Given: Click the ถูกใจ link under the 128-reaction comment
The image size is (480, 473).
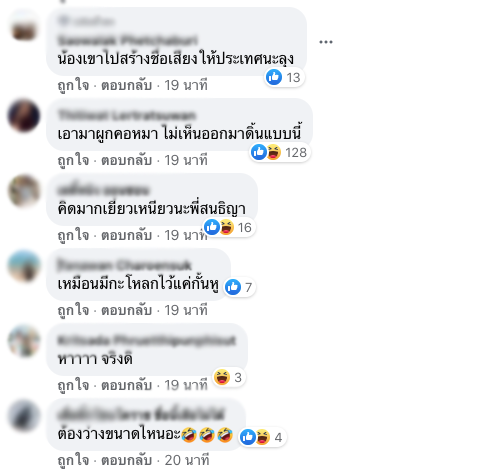Looking at the screenshot, I should [73, 160].
